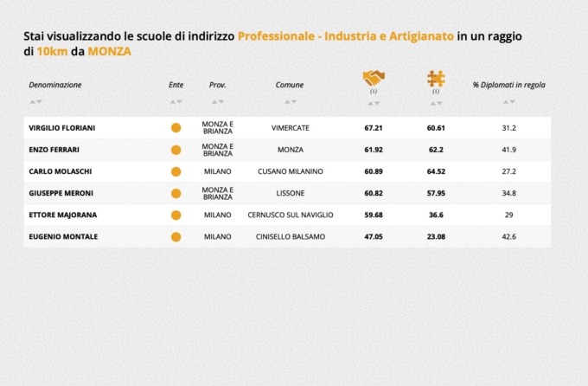This screenshot has width=588, height=386.
Task: Open school ENZO FERRARI
Action: click(54, 150)
